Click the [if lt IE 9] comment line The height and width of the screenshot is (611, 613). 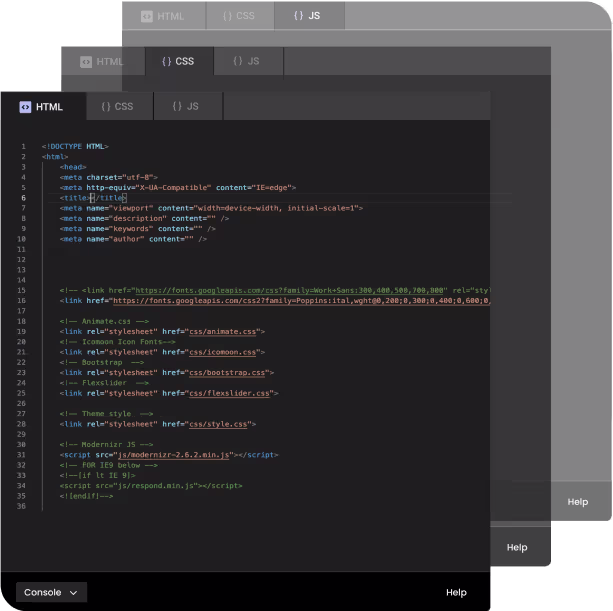click(x=97, y=475)
